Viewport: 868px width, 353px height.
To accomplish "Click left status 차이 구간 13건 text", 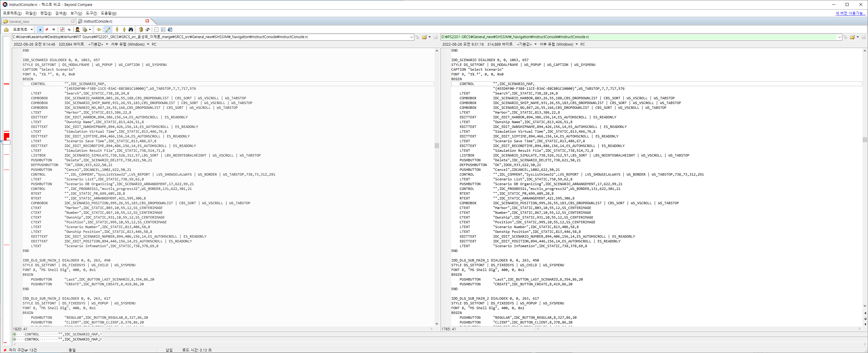I will (23, 350).
